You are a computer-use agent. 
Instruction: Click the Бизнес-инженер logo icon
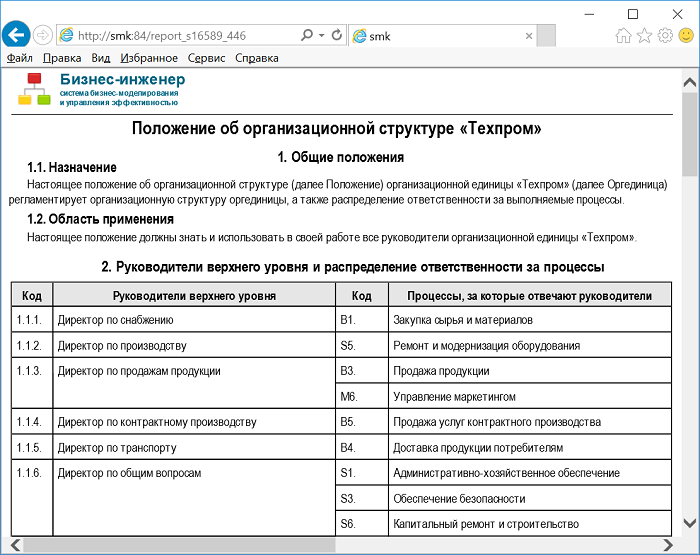tap(34, 89)
